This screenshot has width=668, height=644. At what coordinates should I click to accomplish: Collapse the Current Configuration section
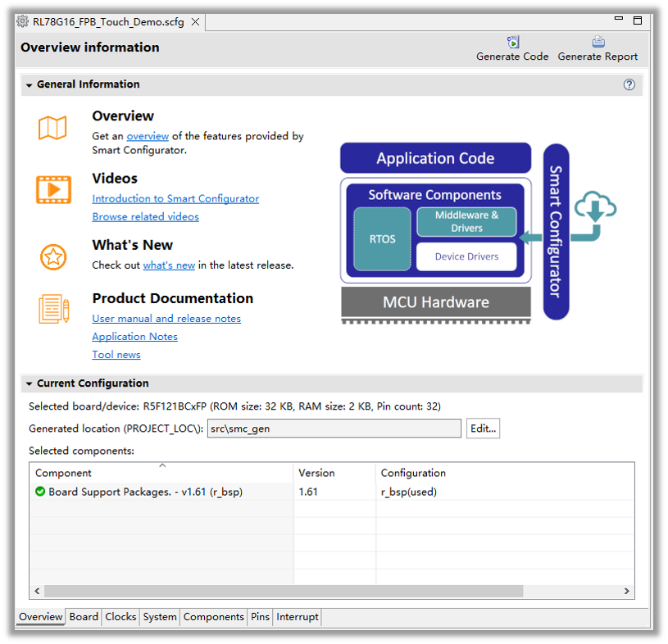(30, 383)
